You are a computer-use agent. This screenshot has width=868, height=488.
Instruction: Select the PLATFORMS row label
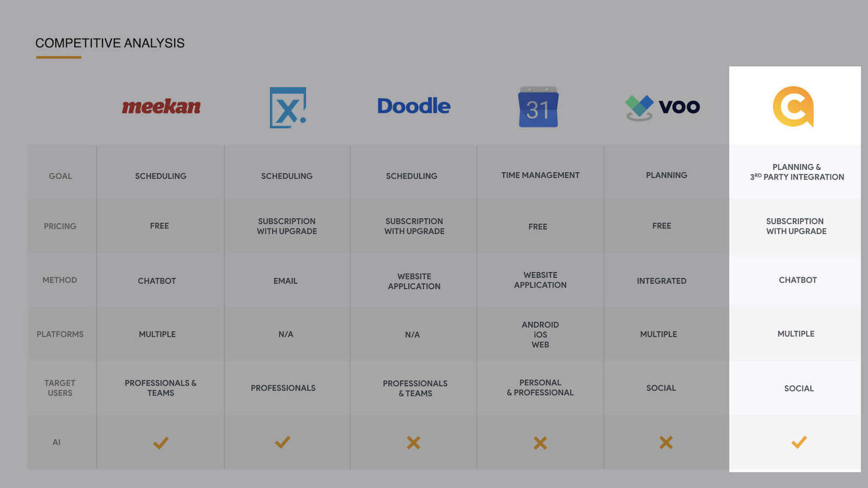pyautogui.click(x=60, y=334)
